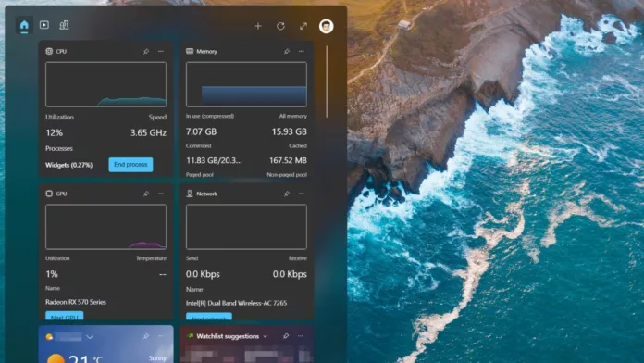Click the Radeon RX 570 Series name

point(76,302)
